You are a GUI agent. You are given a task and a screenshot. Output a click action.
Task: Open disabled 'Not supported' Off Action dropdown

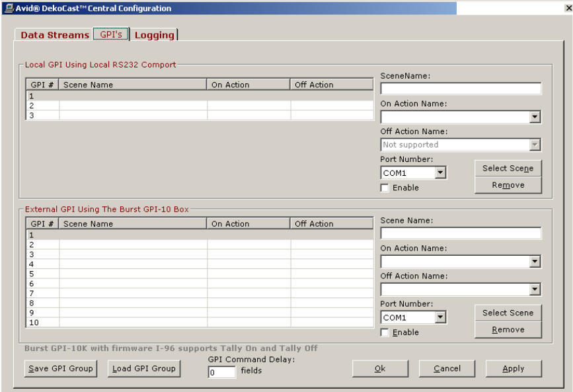coord(535,145)
